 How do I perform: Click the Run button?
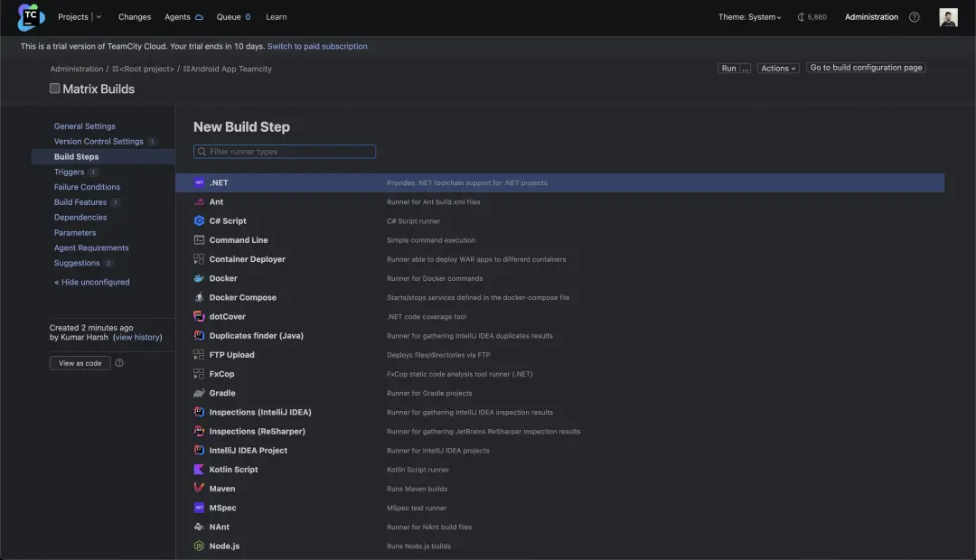click(728, 69)
